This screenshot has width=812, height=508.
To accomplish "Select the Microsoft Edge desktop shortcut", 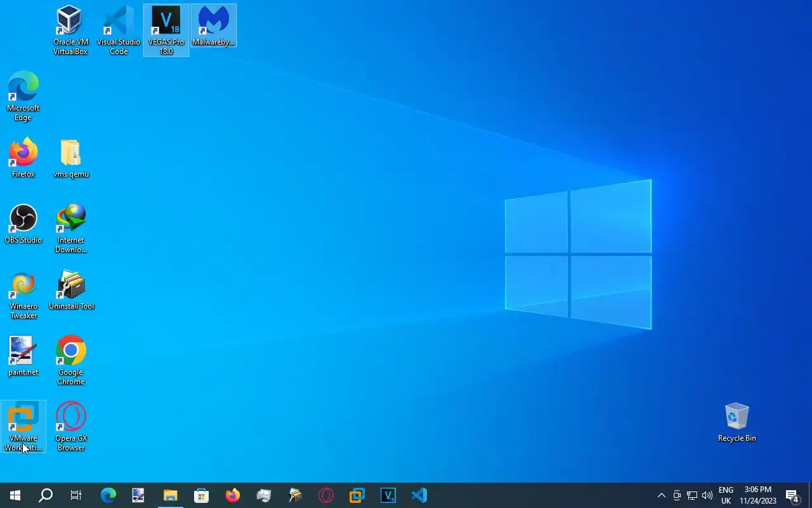I will [x=23, y=96].
